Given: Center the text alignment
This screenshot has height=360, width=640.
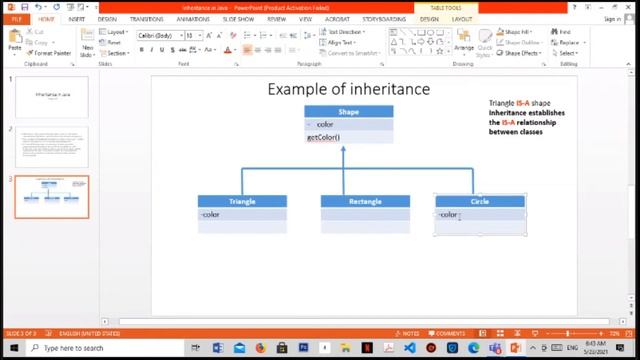Looking at the screenshot, I should [258, 50].
